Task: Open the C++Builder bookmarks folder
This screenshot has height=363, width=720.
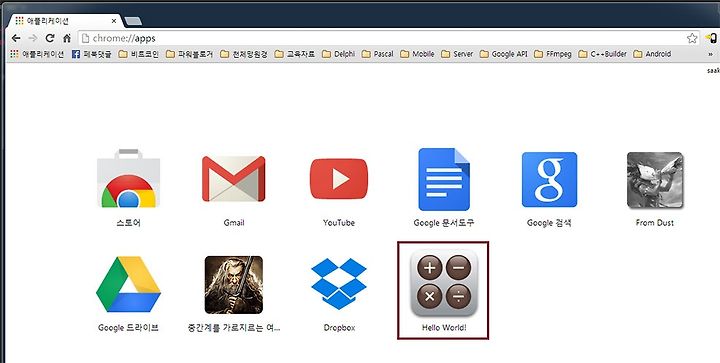Action: 602,54
